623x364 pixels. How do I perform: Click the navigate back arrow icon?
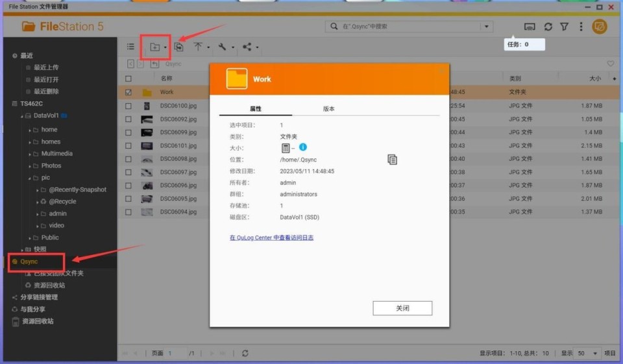point(130,64)
